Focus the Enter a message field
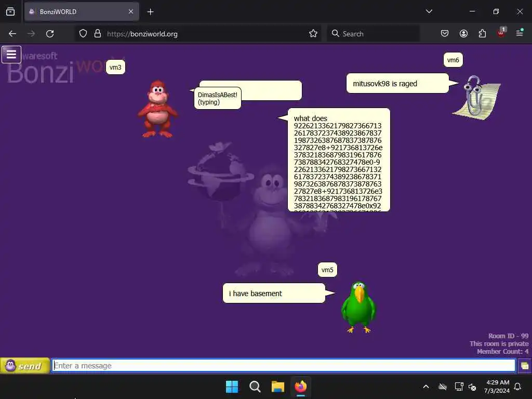The height and width of the screenshot is (399, 532). point(284,365)
